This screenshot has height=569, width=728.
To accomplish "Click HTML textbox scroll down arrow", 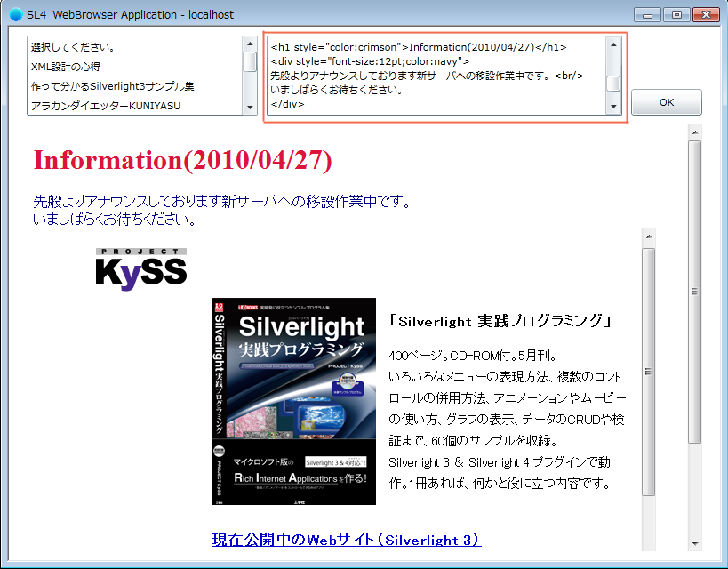I will 613,107.
